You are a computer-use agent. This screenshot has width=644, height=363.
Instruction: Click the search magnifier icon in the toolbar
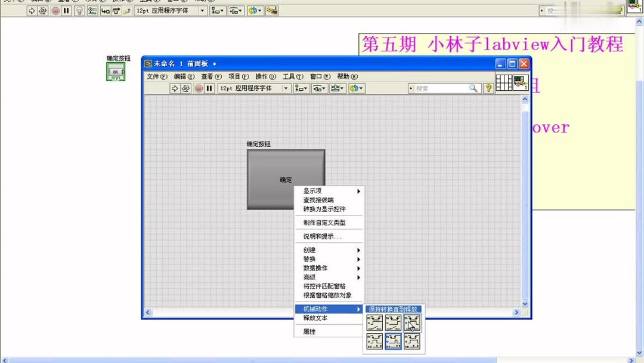(472, 88)
